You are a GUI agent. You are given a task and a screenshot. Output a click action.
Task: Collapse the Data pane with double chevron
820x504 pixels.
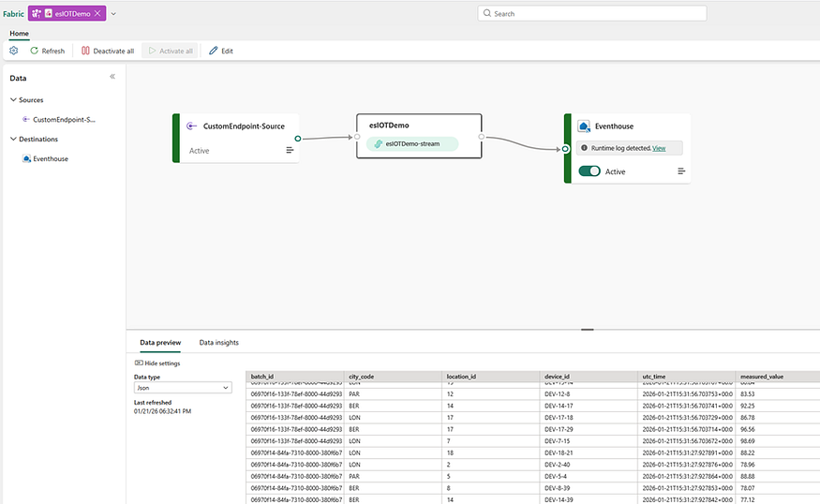112,76
